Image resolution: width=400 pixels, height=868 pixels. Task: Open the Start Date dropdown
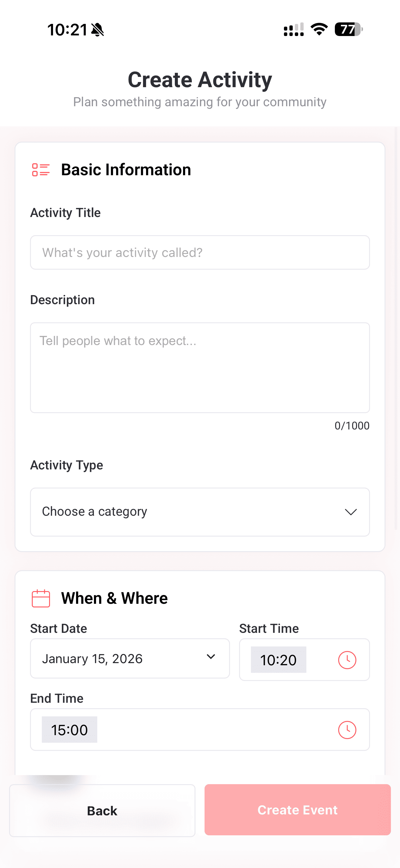[x=130, y=658]
